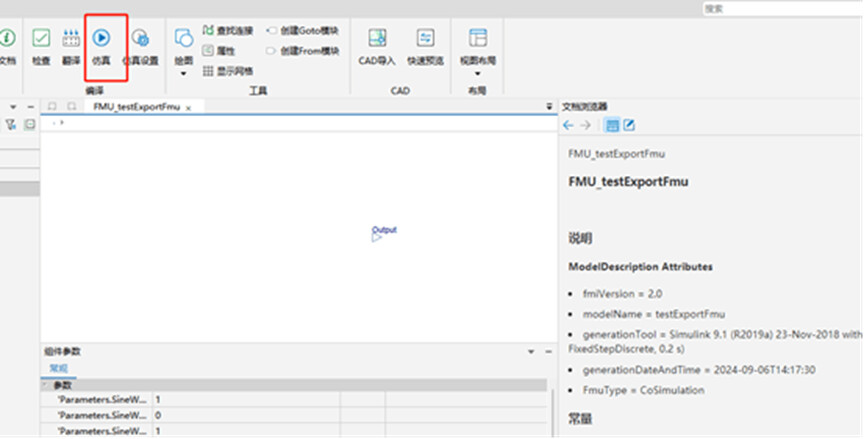Screen dimensions: 864x439
Task: Click the edit document icon in 文档浏览器
Action: click(x=629, y=126)
